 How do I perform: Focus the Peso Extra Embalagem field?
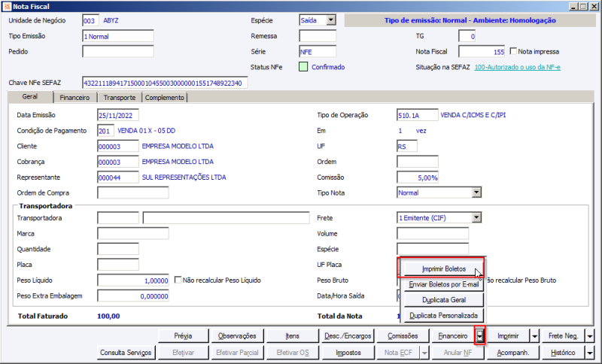pos(133,296)
